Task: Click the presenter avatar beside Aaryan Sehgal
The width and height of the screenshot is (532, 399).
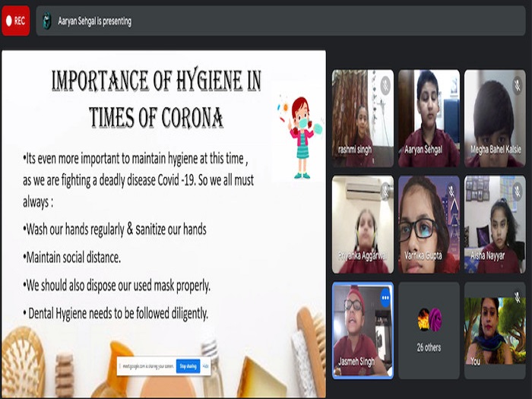Action: 47,21
